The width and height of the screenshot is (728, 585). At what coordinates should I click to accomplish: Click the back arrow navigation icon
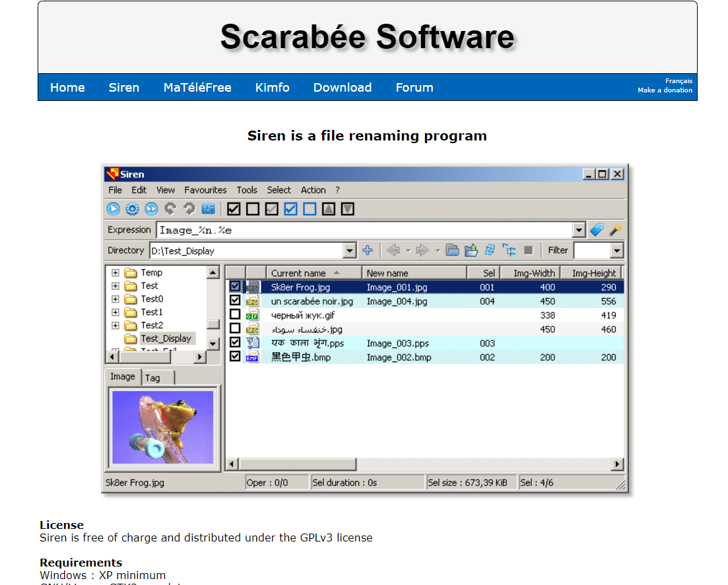(x=393, y=251)
